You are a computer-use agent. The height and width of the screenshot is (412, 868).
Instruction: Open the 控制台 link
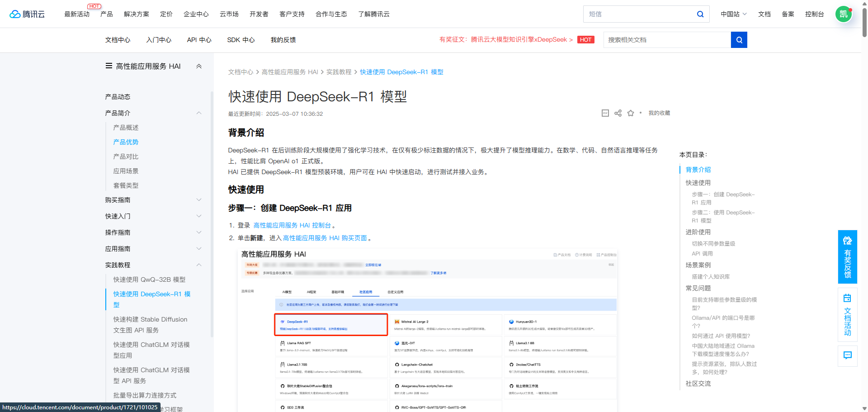[x=815, y=14]
